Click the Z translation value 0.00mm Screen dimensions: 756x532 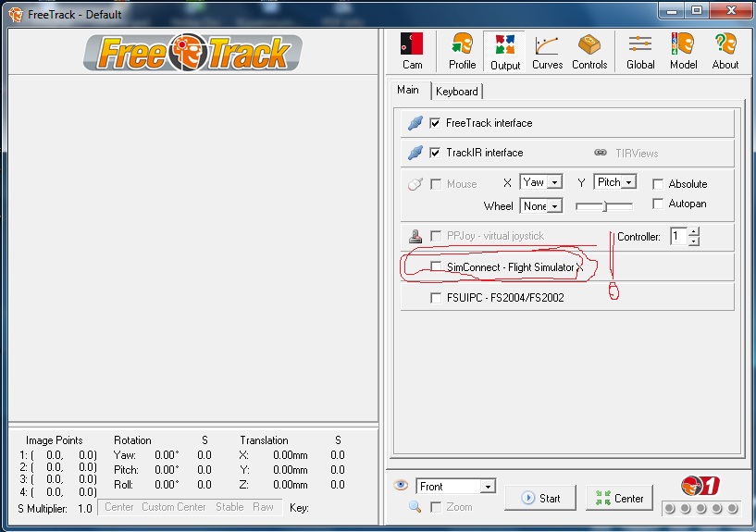tap(291, 485)
